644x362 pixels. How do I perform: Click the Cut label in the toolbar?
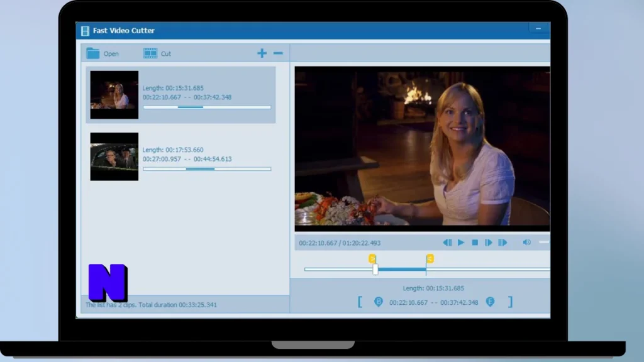pos(166,54)
